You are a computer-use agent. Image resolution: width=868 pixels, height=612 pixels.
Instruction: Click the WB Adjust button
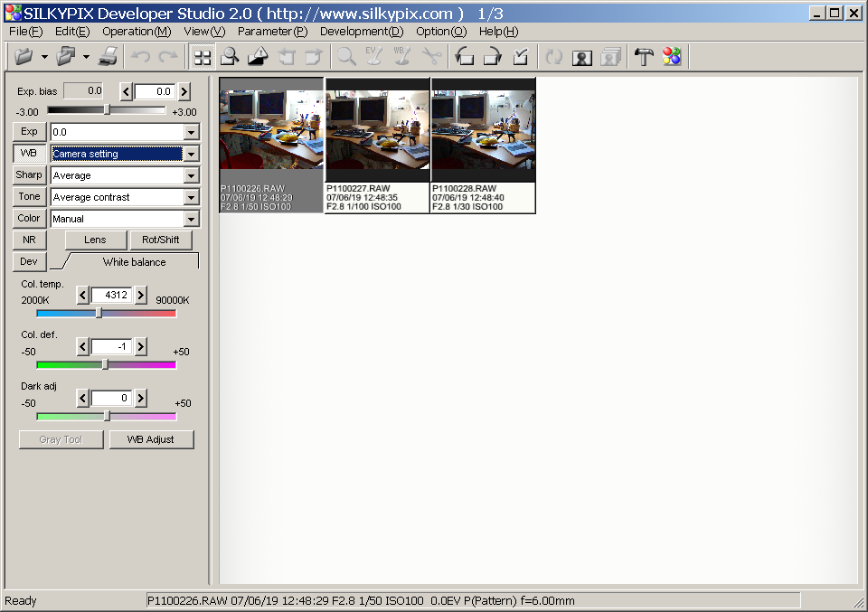[x=151, y=440]
